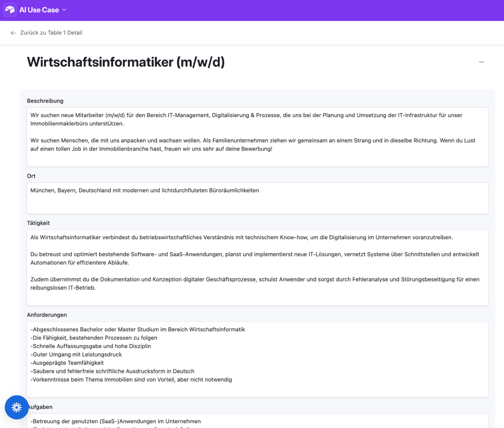Image resolution: width=504 pixels, height=428 pixels.
Task: Click the Beschreibung field label
Action: pyautogui.click(x=45, y=101)
